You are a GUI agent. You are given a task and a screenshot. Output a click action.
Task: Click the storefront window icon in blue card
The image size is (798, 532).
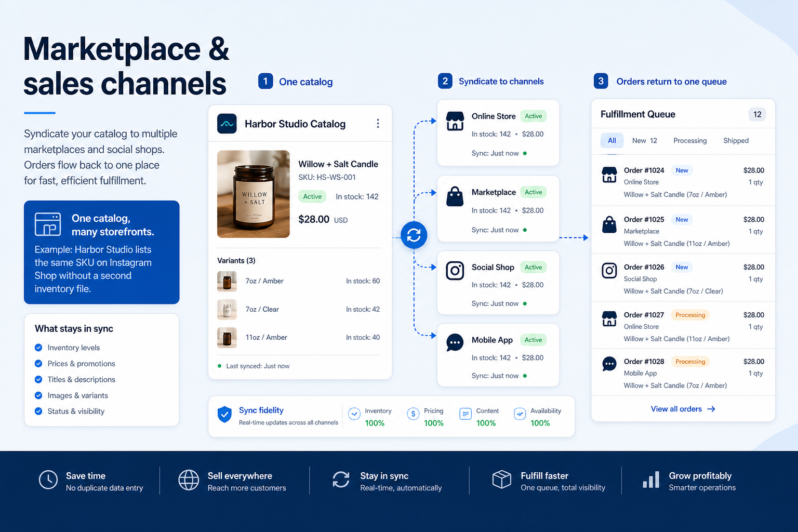[48, 224]
